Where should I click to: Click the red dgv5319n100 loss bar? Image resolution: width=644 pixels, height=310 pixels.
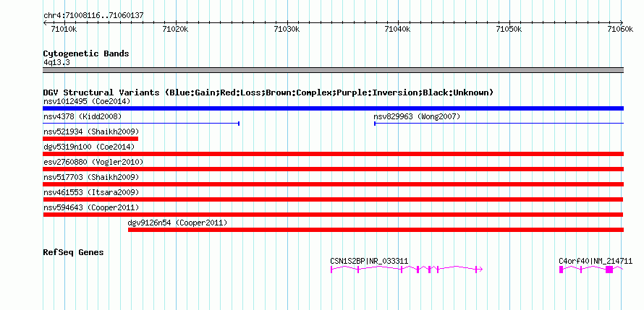(x=333, y=154)
